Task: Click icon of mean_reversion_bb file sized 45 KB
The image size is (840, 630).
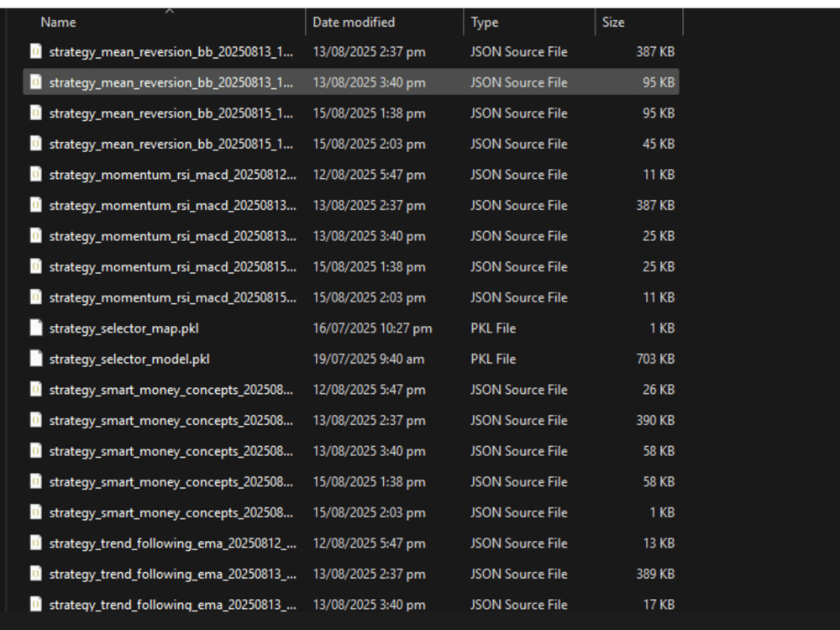Action: point(36,144)
